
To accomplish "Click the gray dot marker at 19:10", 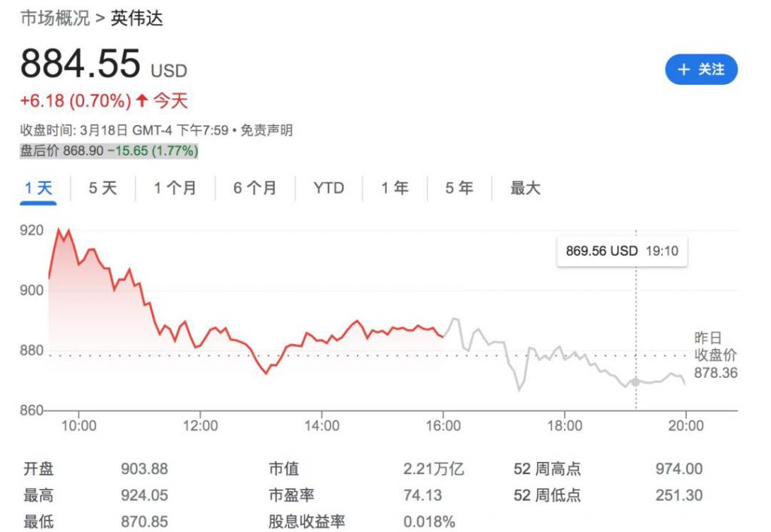I will coord(635,382).
